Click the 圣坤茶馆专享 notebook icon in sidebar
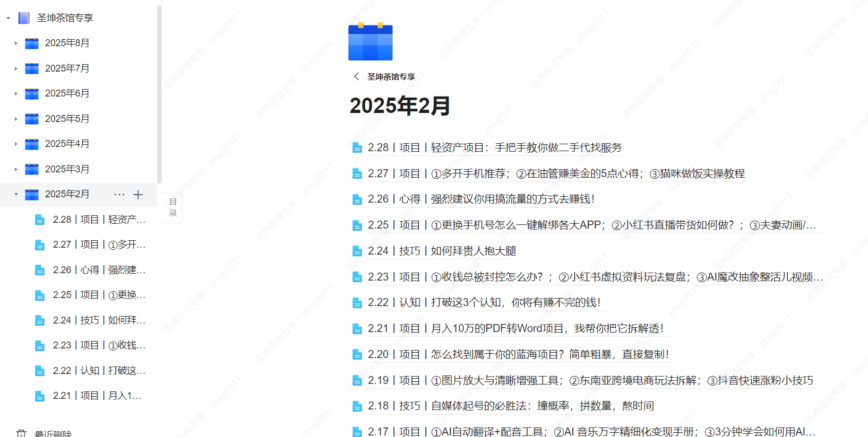The height and width of the screenshot is (437, 868). coord(24,18)
